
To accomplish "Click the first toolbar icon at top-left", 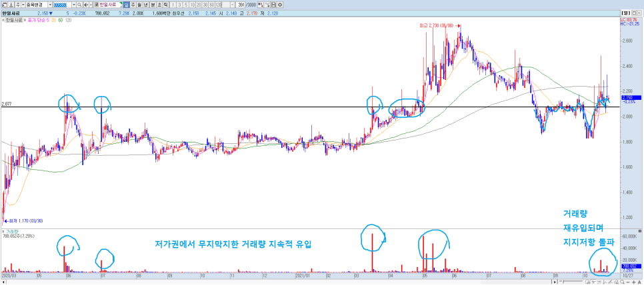I will pyautogui.click(x=4, y=5).
